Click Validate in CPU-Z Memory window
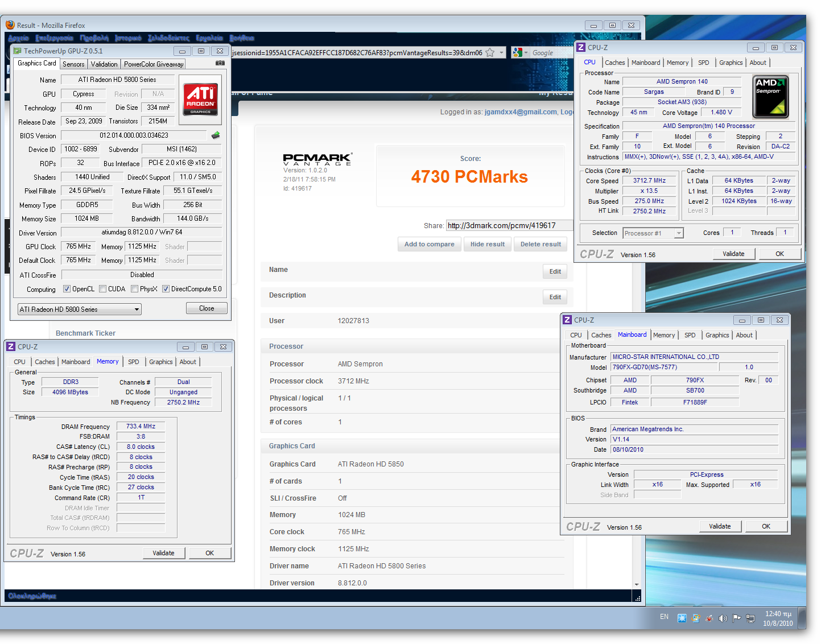This screenshot has height=644, width=821. point(163,553)
